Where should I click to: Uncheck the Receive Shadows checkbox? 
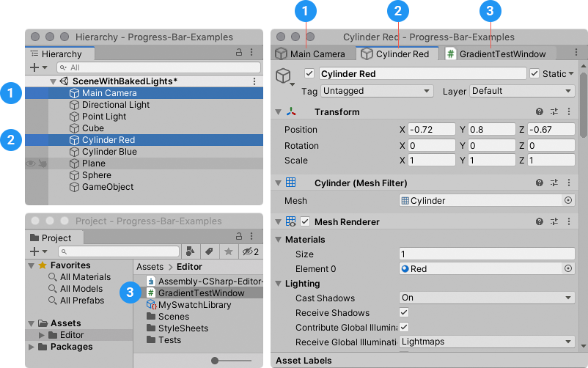click(404, 312)
